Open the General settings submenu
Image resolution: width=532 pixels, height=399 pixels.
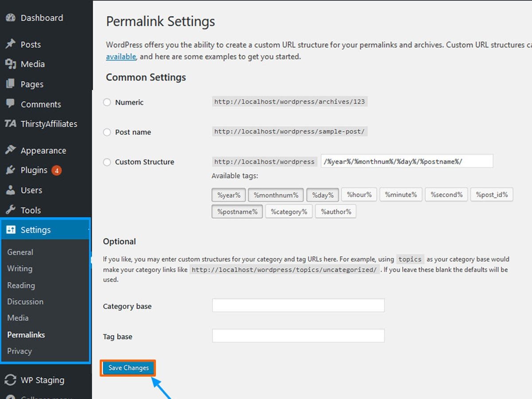[x=20, y=252]
